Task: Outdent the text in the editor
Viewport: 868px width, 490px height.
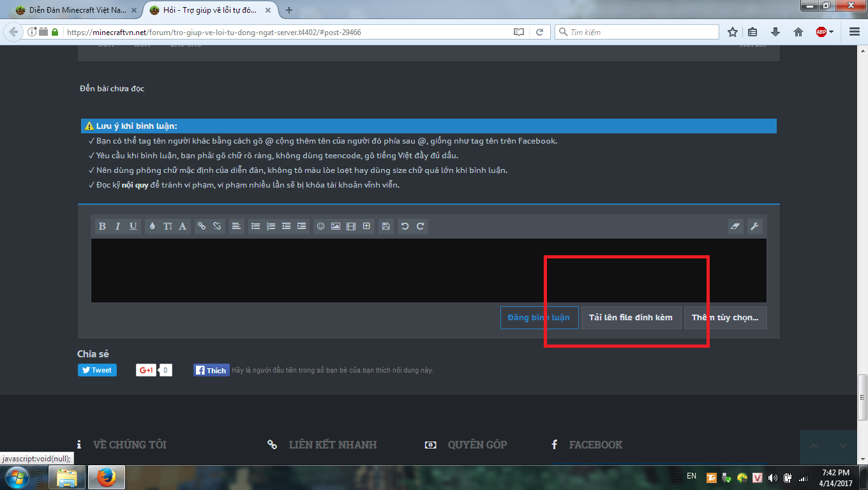Action: click(286, 226)
